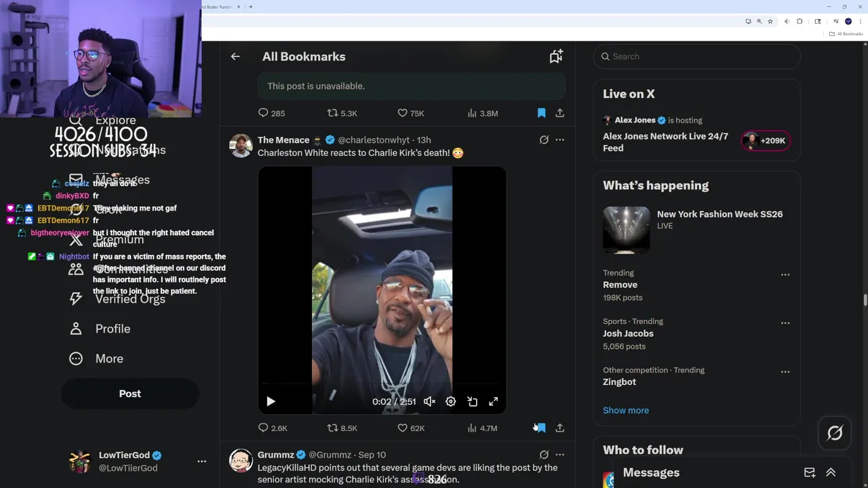
Task: Open @Grummz handle link
Action: click(330, 455)
